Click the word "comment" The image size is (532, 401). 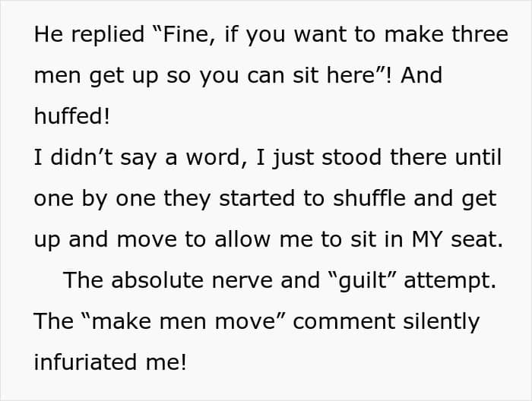click(x=344, y=322)
